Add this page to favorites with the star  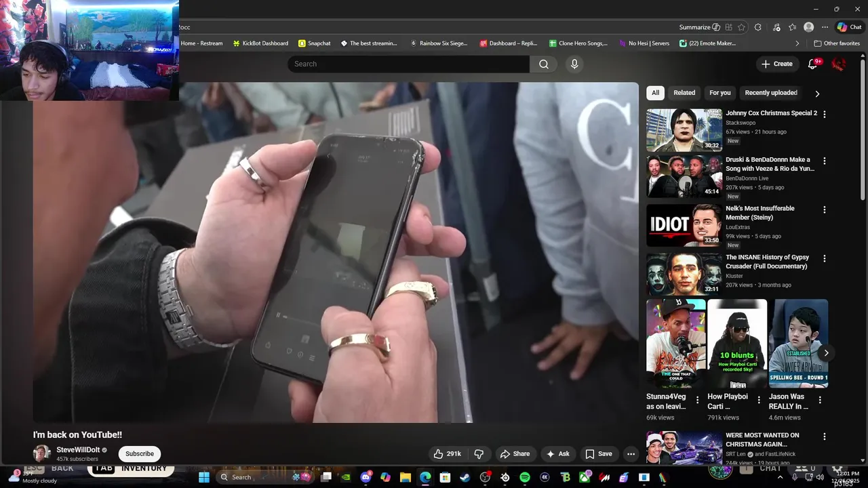[741, 27]
